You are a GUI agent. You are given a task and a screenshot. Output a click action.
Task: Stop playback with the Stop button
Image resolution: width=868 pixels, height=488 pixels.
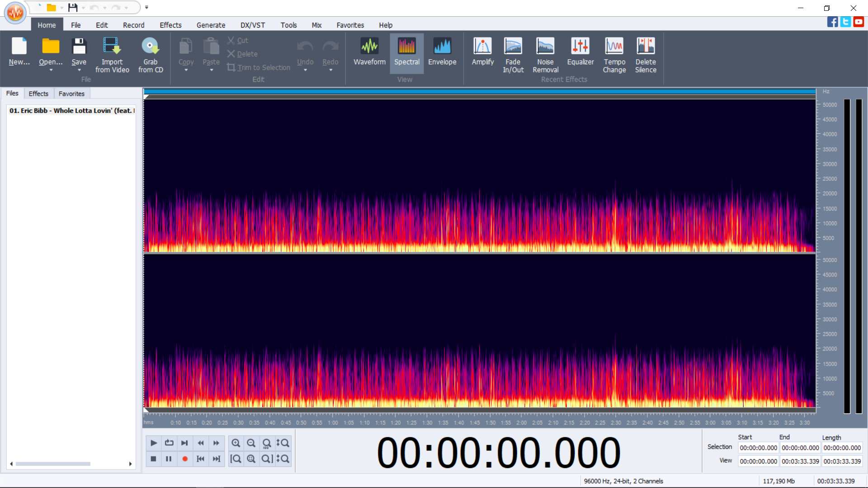coord(153,459)
